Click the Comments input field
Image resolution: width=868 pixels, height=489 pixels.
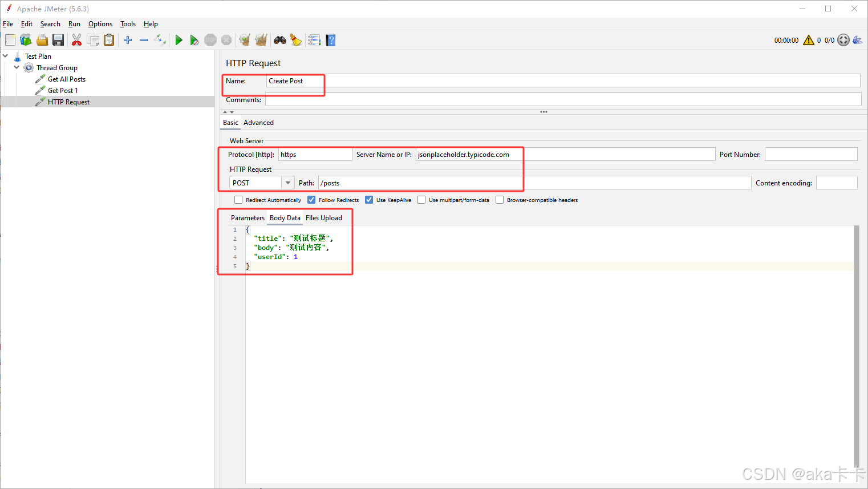pos(563,100)
